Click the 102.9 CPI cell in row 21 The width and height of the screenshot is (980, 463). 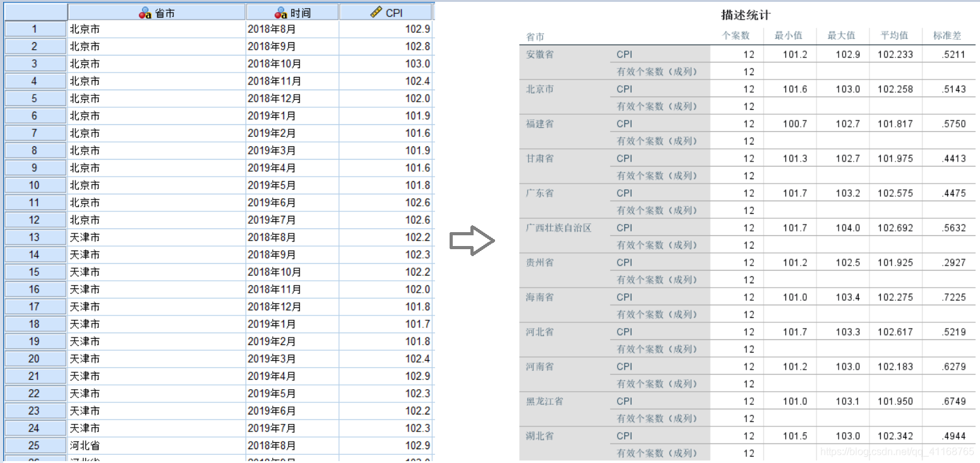[x=386, y=376]
